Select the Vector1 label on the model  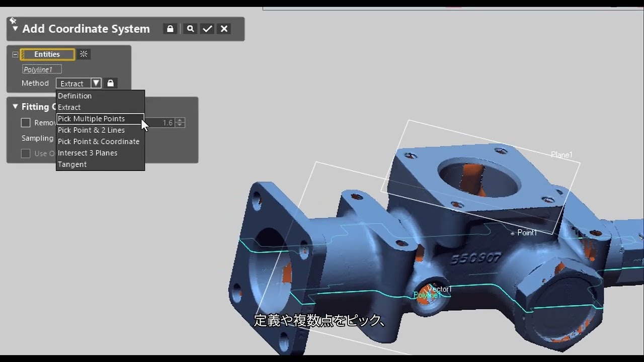coord(440,289)
